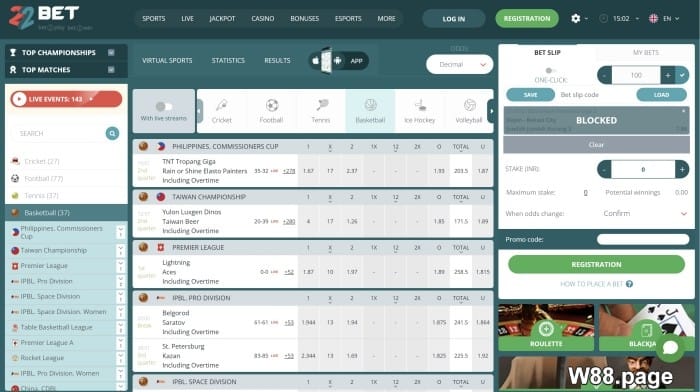Open the ESPORTS menu
Screen dimensions: 700x392
pyautogui.click(x=348, y=19)
